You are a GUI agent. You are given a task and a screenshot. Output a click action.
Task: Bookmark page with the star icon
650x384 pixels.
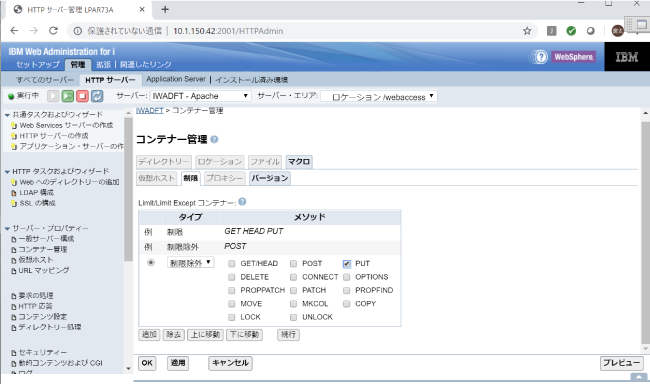coord(527,31)
